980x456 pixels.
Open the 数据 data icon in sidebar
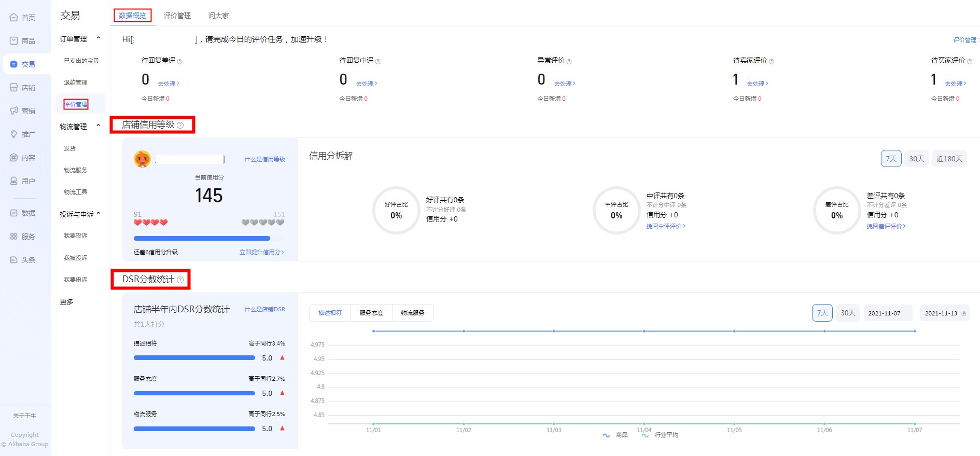coord(14,213)
